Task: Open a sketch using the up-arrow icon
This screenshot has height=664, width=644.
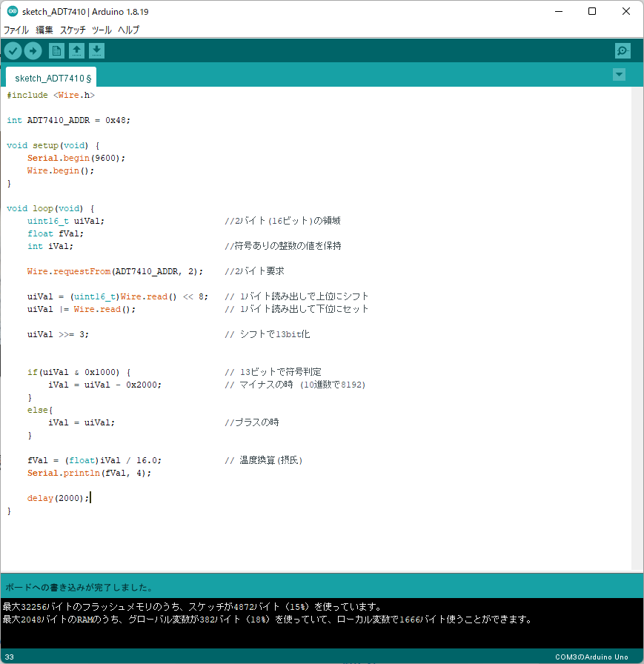Action: coord(77,50)
